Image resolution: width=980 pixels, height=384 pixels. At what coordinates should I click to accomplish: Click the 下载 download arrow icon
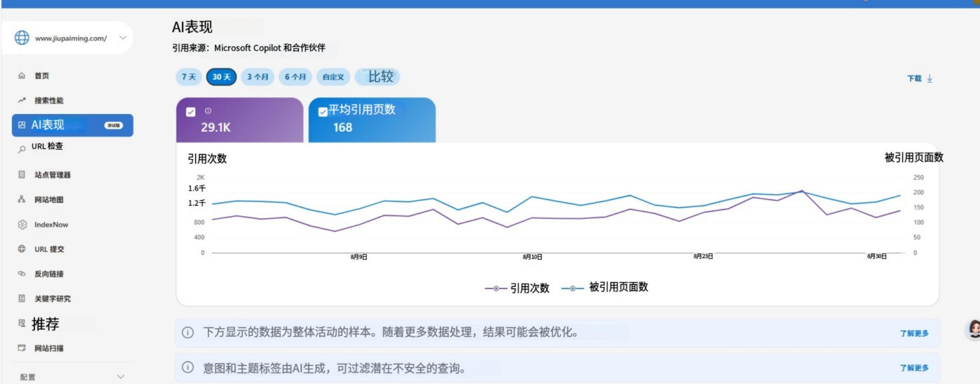[x=929, y=79]
